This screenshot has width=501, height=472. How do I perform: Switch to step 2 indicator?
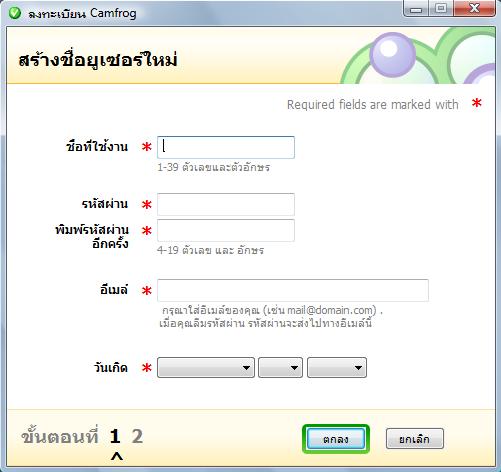click(x=137, y=436)
